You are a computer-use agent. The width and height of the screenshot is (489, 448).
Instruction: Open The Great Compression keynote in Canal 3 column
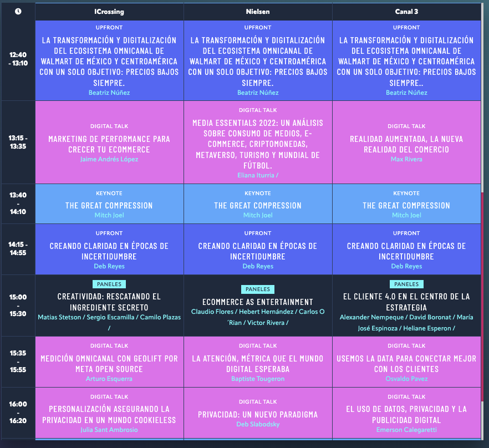[406, 205]
